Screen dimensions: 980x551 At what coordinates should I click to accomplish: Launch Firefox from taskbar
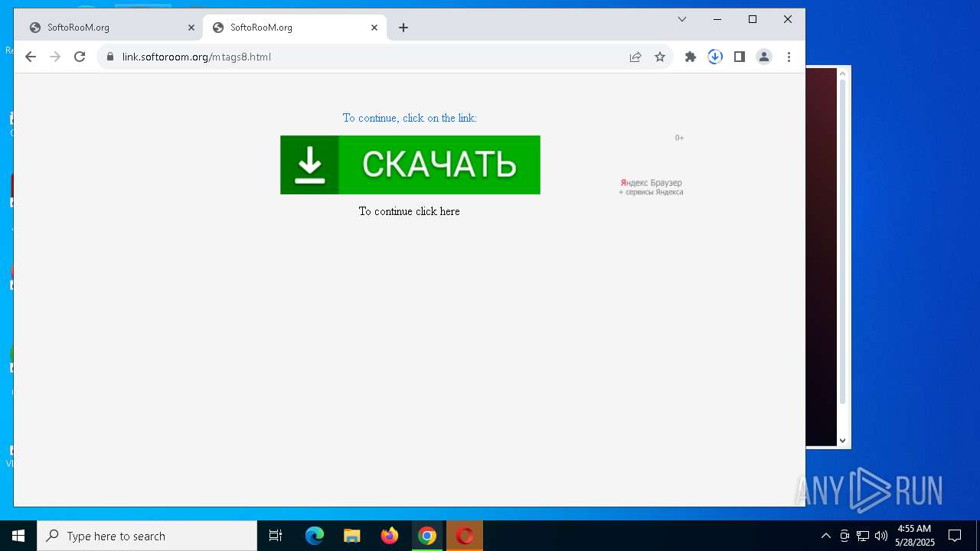pos(390,536)
